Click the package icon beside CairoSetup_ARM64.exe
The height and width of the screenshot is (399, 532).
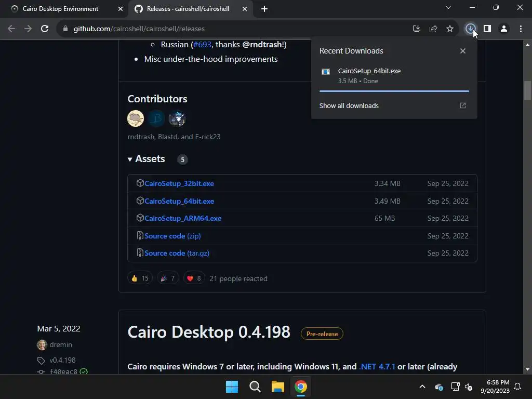click(x=140, y=218)
